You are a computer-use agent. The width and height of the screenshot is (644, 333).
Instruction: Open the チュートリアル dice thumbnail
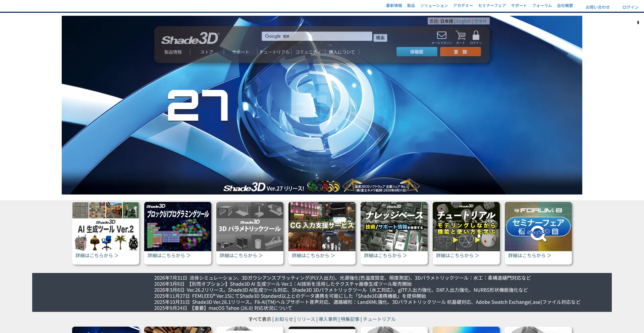tap(466, 226)
